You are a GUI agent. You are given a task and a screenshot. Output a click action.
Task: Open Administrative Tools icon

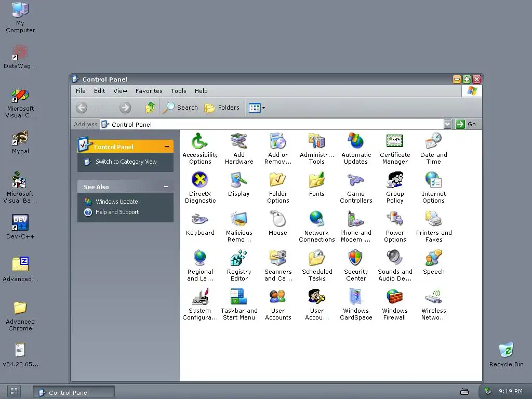click(x=317, y=149)
